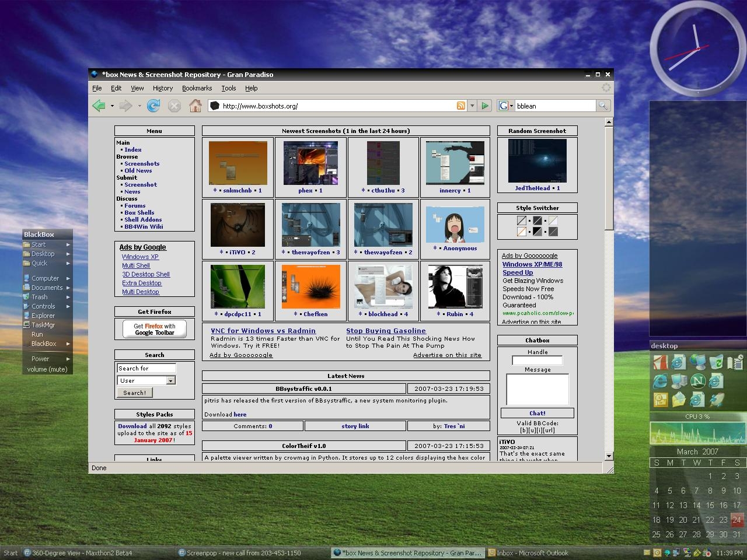This screenshot has height=560, width=747.
Task: Open the Help menu
Action: click(x=251, y=88)
